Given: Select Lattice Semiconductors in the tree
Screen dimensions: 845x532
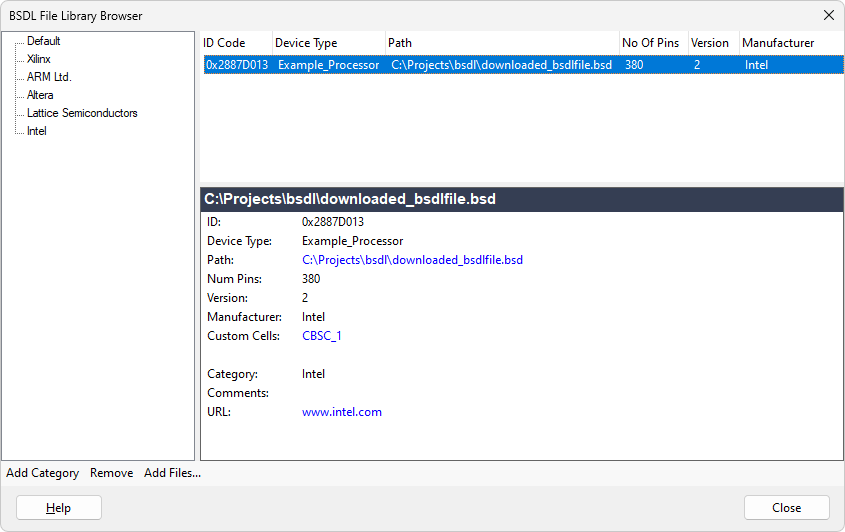Looking at the screenshot, I should click(x=82, y=113).
